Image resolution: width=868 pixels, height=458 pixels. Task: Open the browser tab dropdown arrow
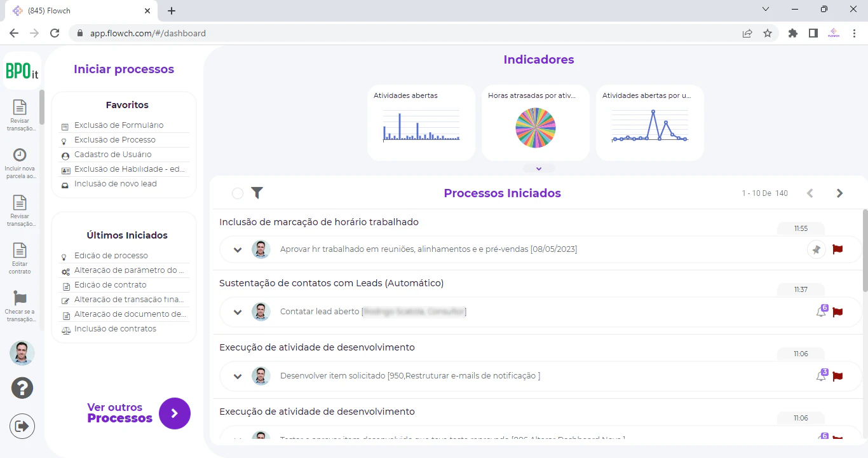(x=766, y=9)
